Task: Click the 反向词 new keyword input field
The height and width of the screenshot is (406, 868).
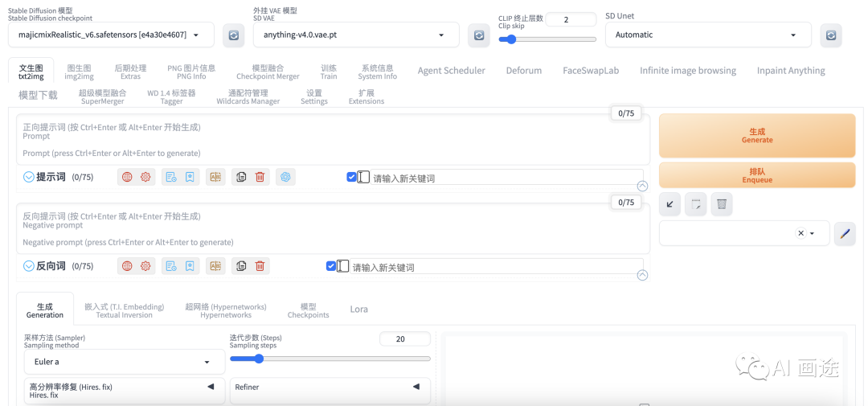Action: (497, 268)
